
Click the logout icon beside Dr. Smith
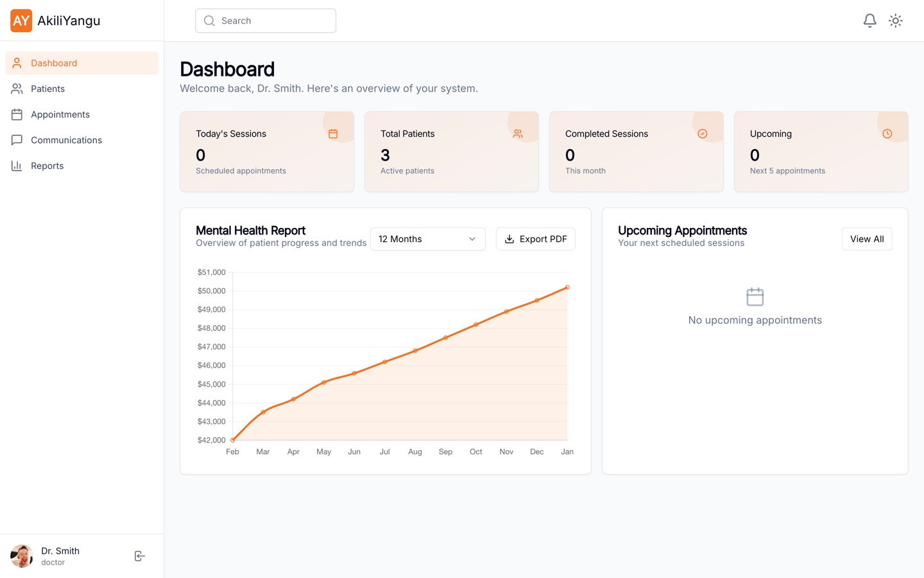tap(139, 556)
